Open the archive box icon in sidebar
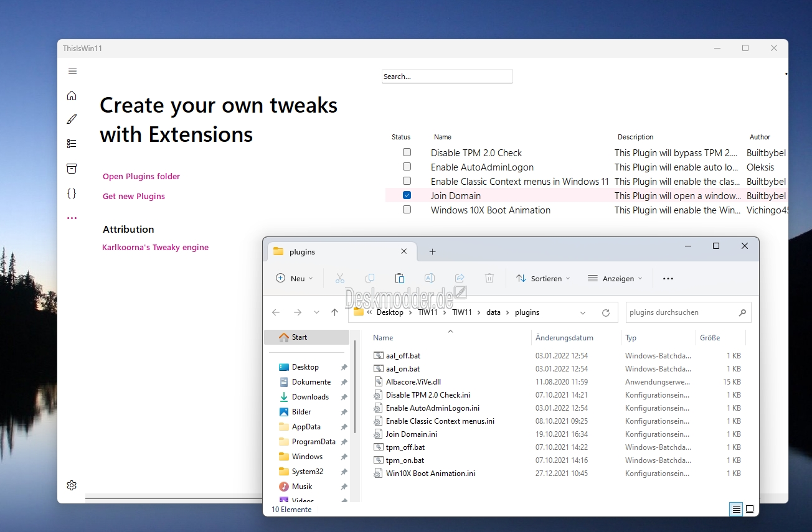This screenshot has width=812, height=532. tap(72, 169)
